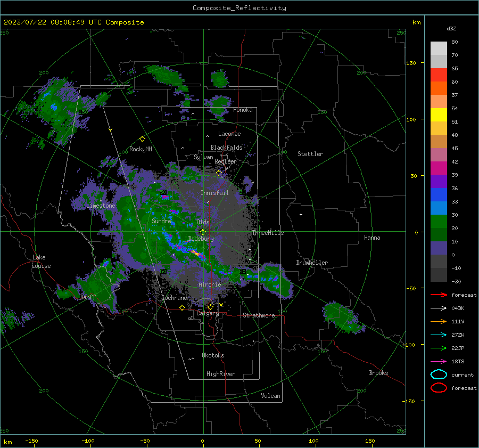Pick the magenta swatch on dBZ scale
This screenshot has height=448, width=479.
click(439, 168)
